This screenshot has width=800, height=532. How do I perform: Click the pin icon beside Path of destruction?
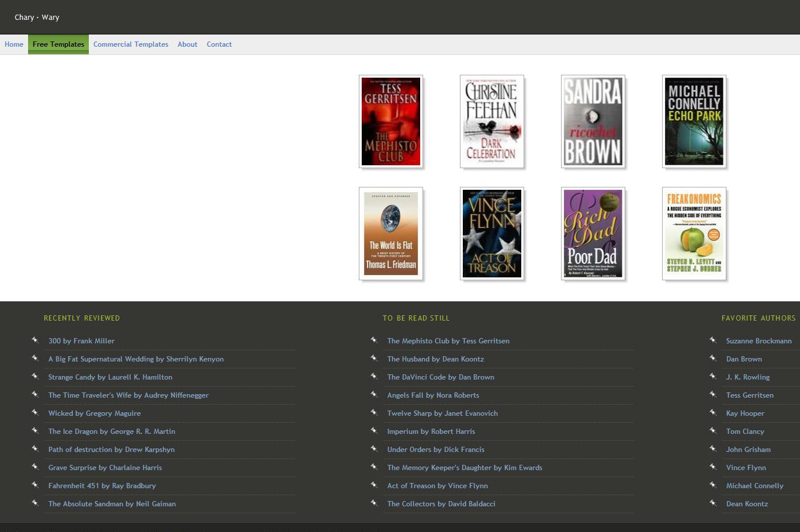pos(35,448)
